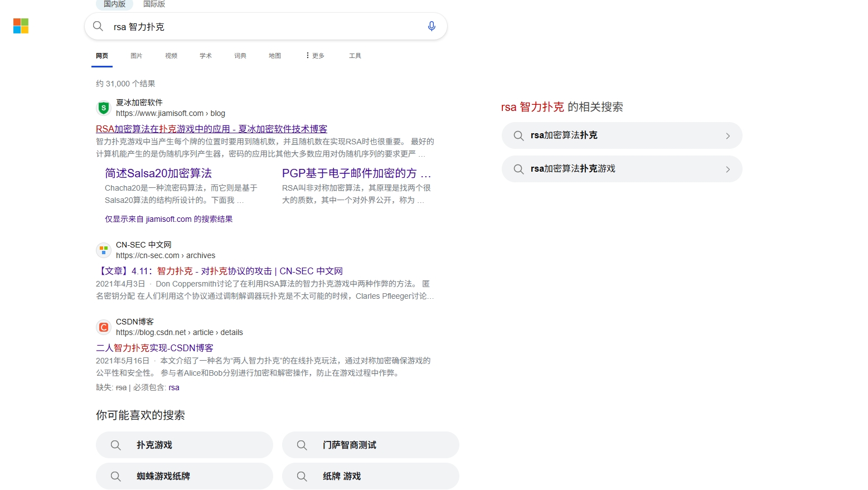Viewport: 868px width, 490px height.
Task: Open chevron for rsa加密算法扑克 related search
Action: tap(728, 136)
